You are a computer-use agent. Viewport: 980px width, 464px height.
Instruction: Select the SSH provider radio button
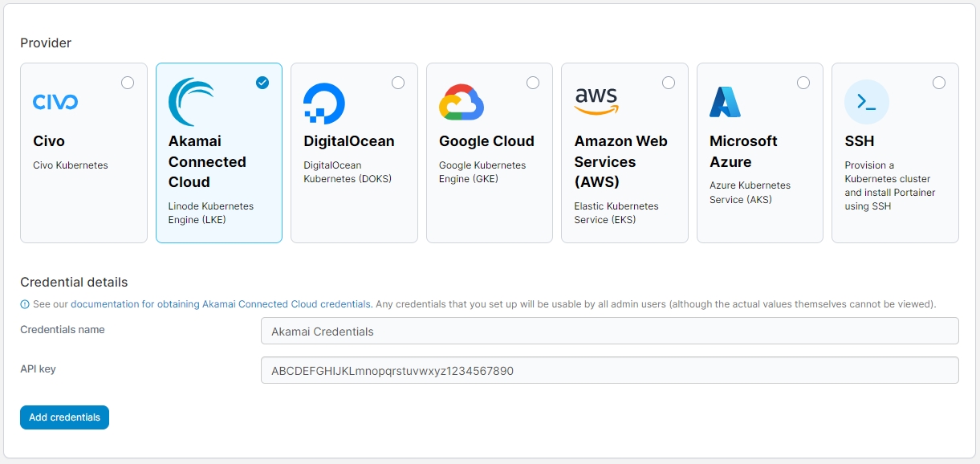939,83
